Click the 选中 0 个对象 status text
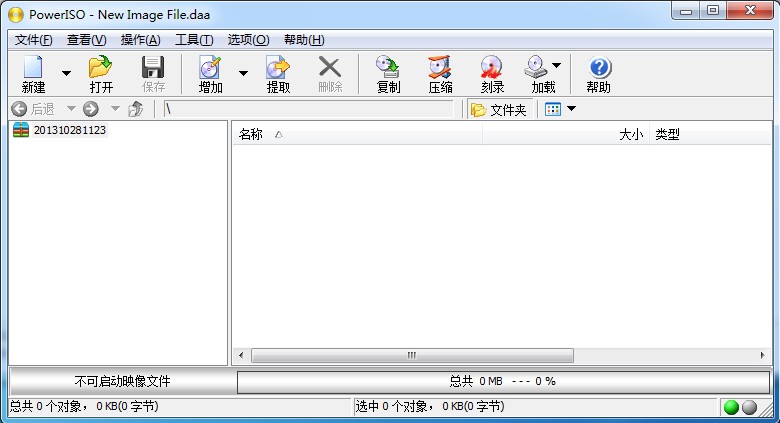The width and height of the screenshot is (780, 423). (430, 407)
